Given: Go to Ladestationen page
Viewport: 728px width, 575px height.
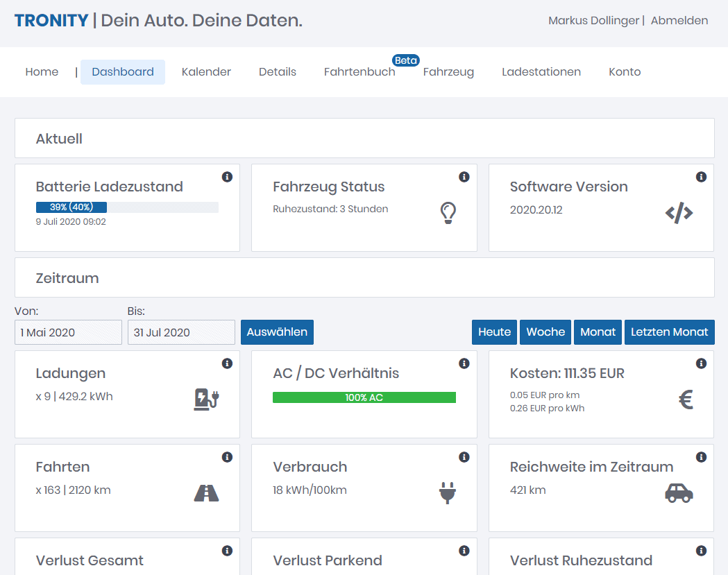Looking at the screenshot, I should (541, 72).
